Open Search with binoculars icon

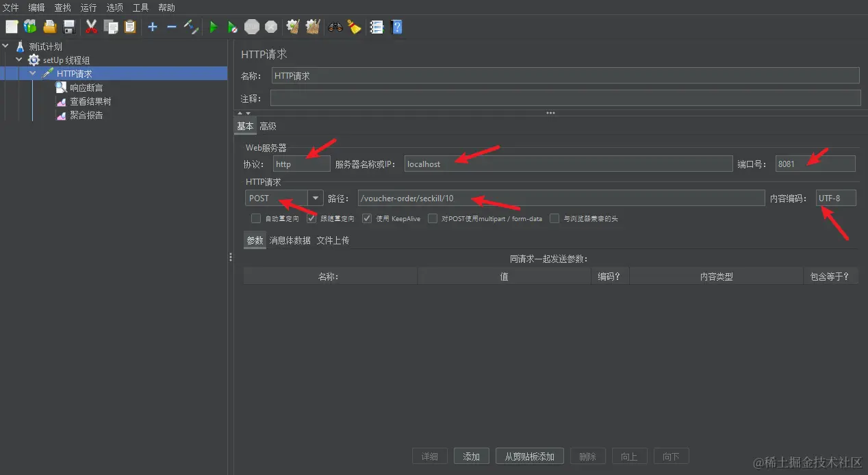[335, 27]
